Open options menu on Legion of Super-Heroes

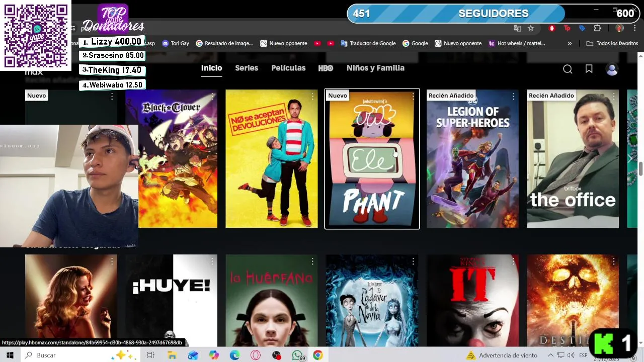(x=513, y=96)
